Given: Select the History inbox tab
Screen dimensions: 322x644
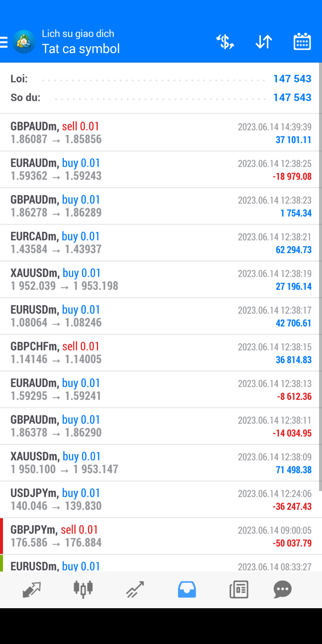Looking at the screenshot, I should [x=187, y=590].
